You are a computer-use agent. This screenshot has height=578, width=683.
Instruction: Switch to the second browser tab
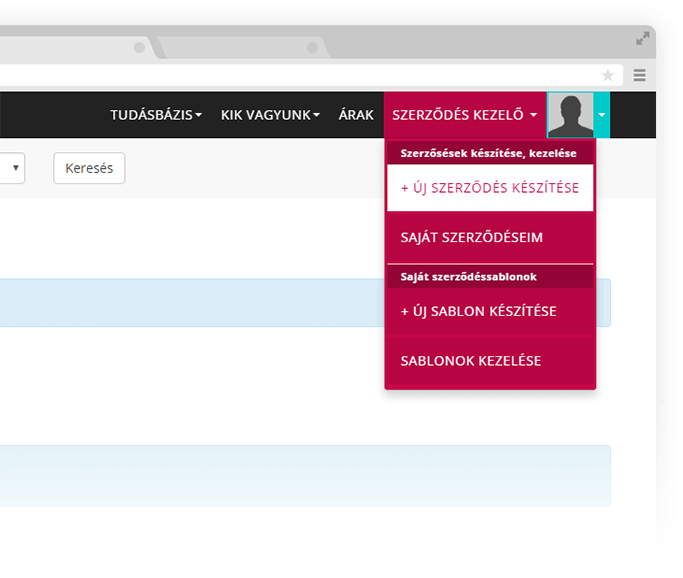[240, 47]
